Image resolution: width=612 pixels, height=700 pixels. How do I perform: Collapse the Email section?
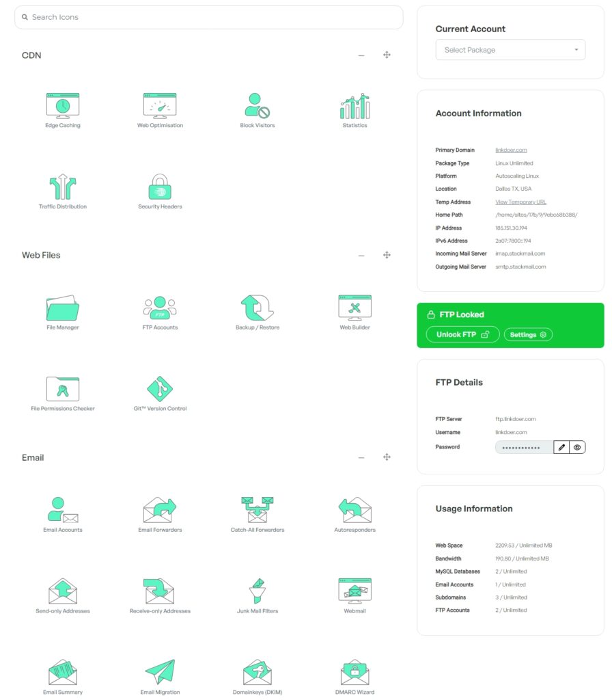pyautogui.click(x=361, y=457)
